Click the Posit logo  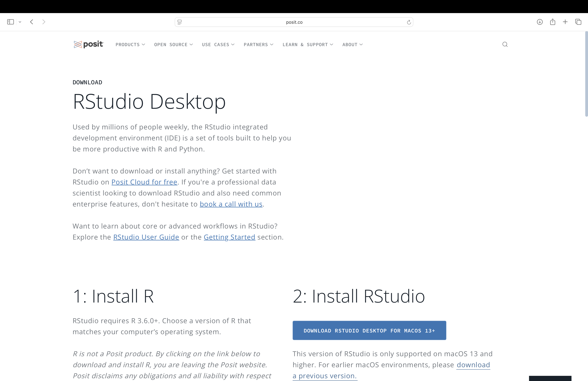pyautogui.click(x=89, y=44)
